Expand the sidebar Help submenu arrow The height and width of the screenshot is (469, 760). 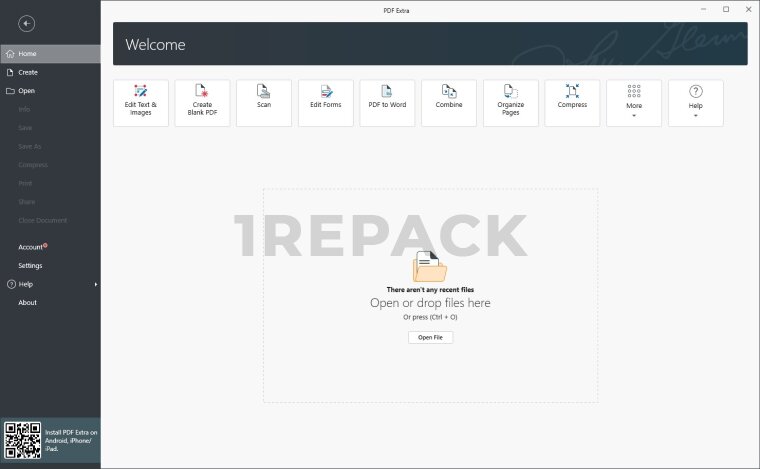[95, 284]
